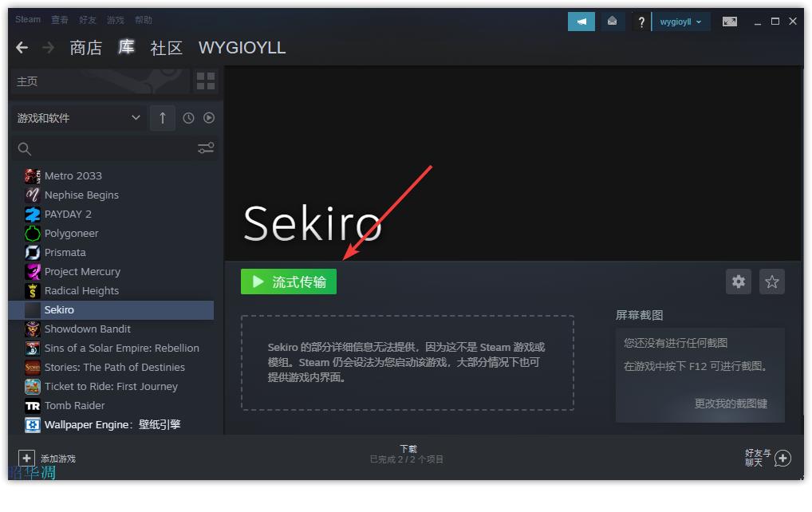This screenshot has height=512, width=812.
Task: Open recent activity clock icon
Action: (x=188, y=117)
